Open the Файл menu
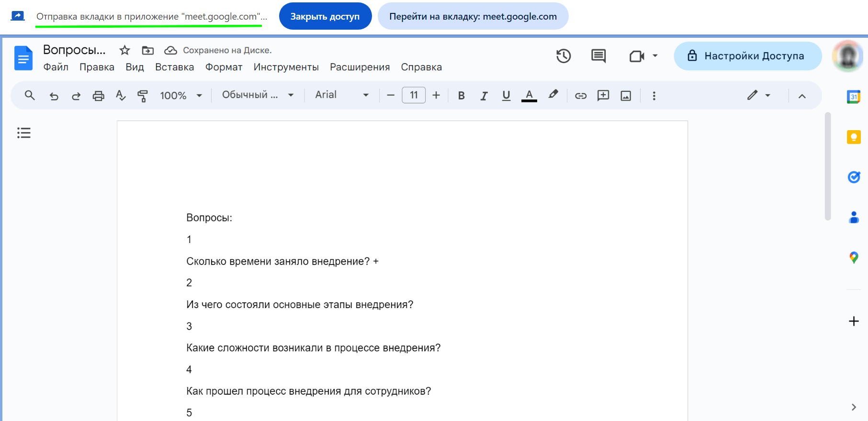 pos(56,67)
